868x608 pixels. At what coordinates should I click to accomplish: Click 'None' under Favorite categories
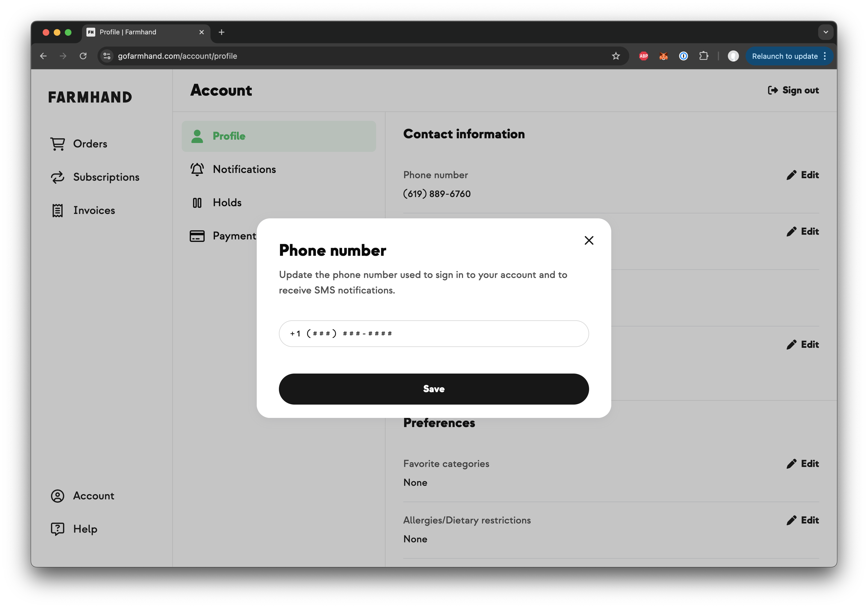[415, 482]
